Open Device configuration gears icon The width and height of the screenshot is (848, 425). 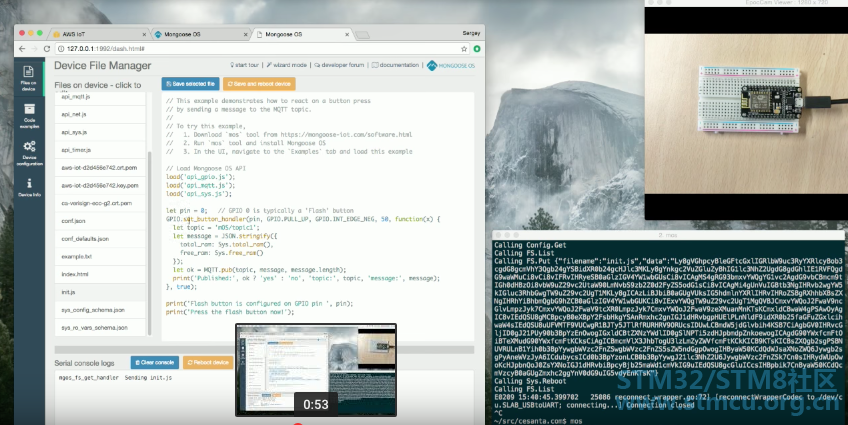click(x=29, y=153)
